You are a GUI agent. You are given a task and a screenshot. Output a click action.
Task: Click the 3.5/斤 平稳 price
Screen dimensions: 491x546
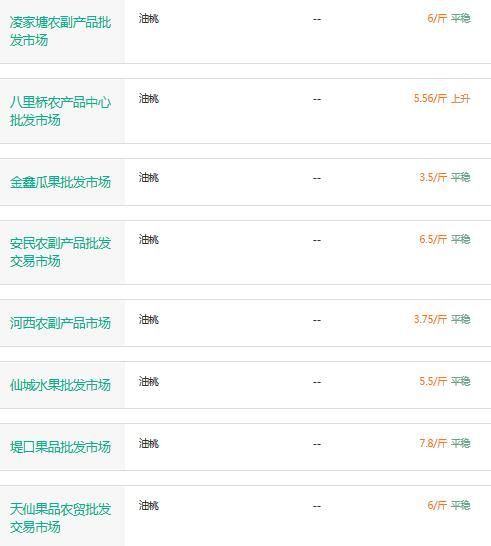pyautogui.click(x=445, y=178)
